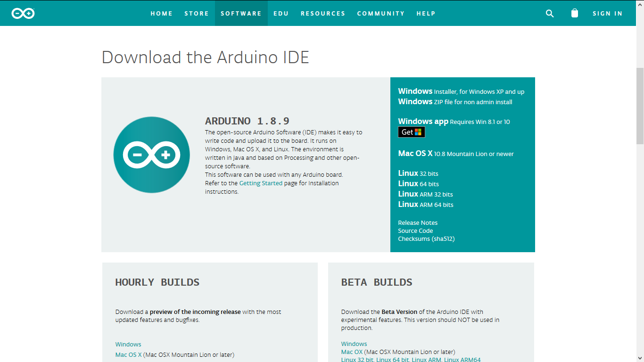Click the 'HOURLY BUILDS' section heading
This screenshot has height=362, width=644.
pos(157,282)
